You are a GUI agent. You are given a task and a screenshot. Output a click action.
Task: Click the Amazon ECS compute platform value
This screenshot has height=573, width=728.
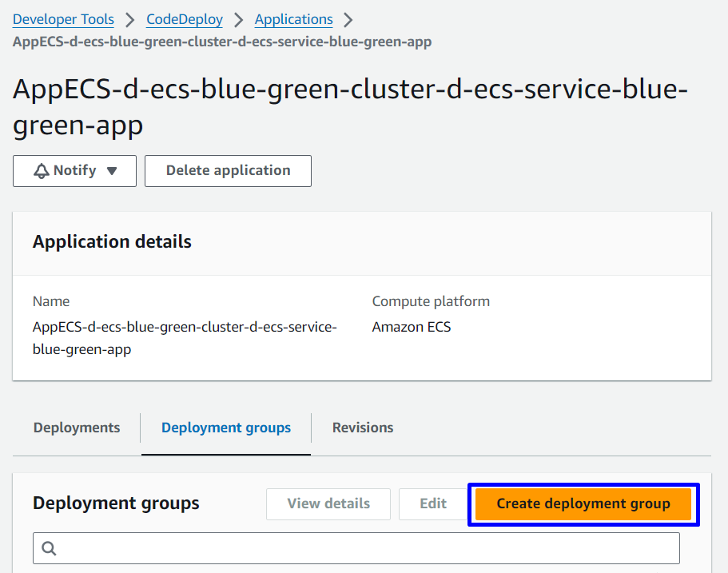tap(412, 327)
